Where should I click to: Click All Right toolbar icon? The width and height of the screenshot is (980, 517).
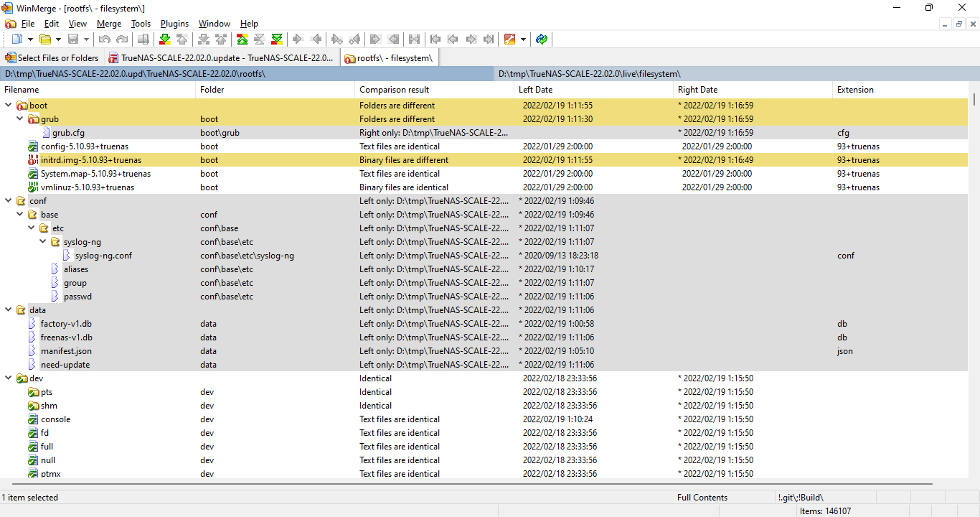click(374, 39)
